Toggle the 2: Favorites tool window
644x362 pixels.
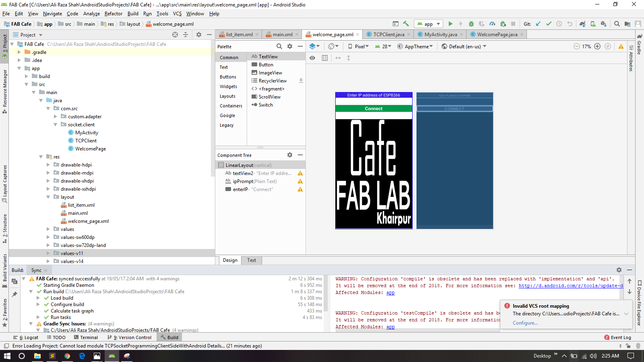point(4,313)
